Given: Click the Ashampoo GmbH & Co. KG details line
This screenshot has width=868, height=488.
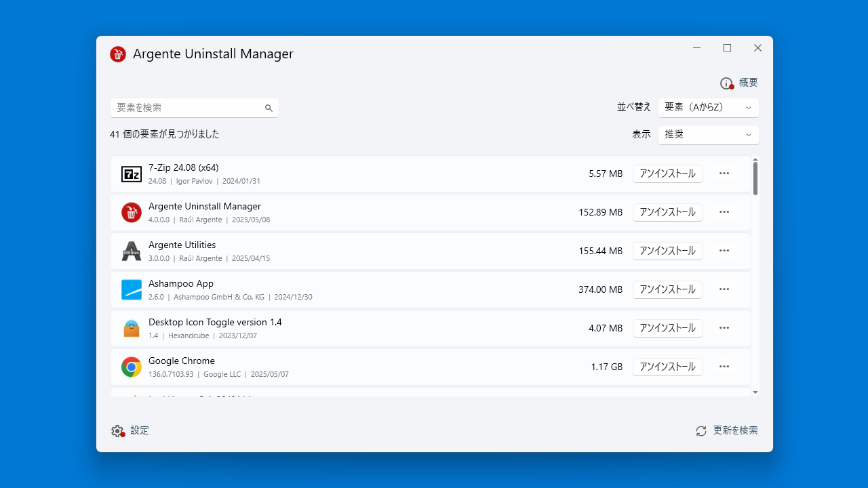Looking at the screenshot, I should (231, 297).
